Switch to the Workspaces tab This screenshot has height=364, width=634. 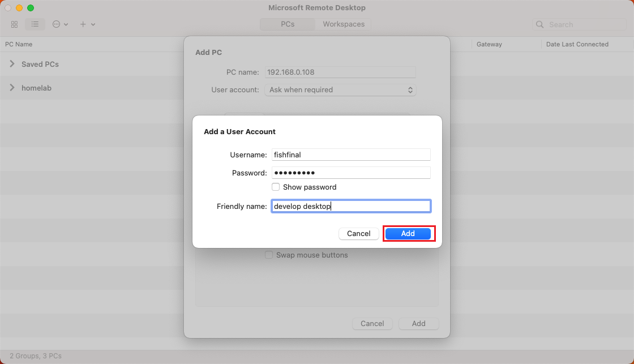(x=343, y=24)
